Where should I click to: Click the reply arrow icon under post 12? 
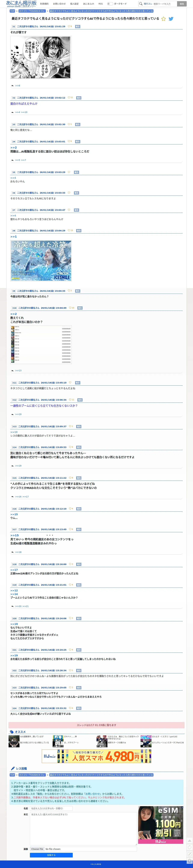(x=12, y=414)
